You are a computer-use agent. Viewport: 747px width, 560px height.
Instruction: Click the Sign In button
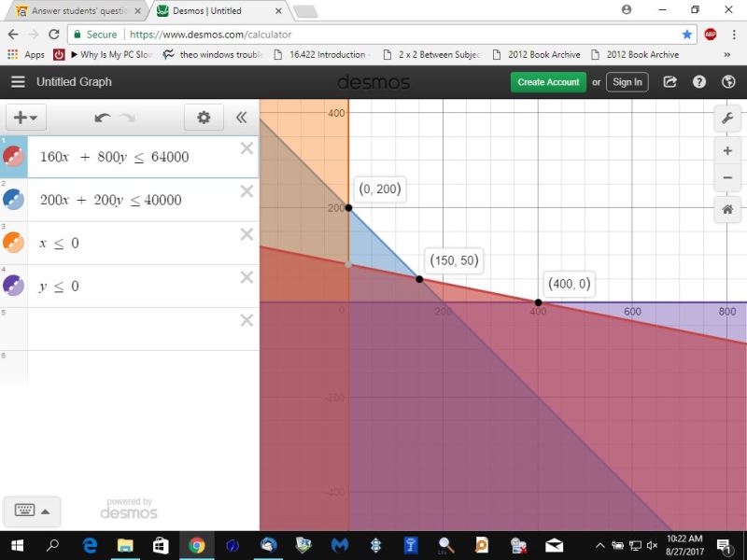627,82
